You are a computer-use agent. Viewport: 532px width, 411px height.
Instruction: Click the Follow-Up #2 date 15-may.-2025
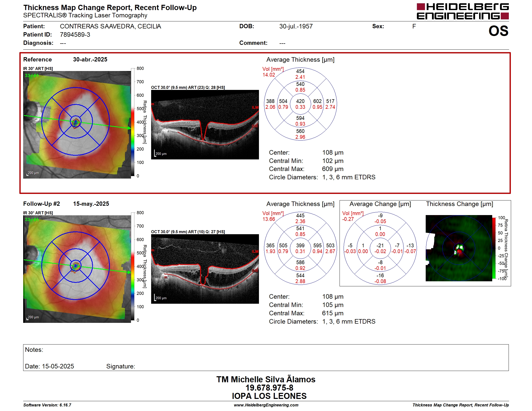91,204
